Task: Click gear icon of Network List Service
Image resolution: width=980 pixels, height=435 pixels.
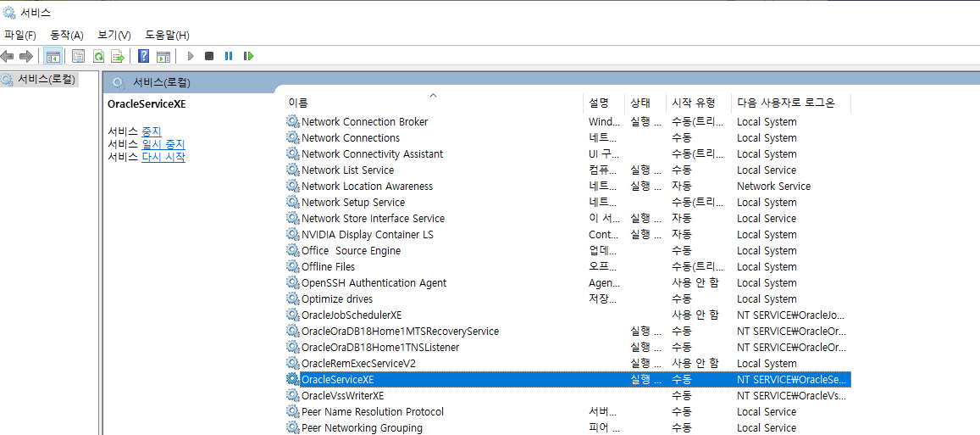Action: coord(292,170)
